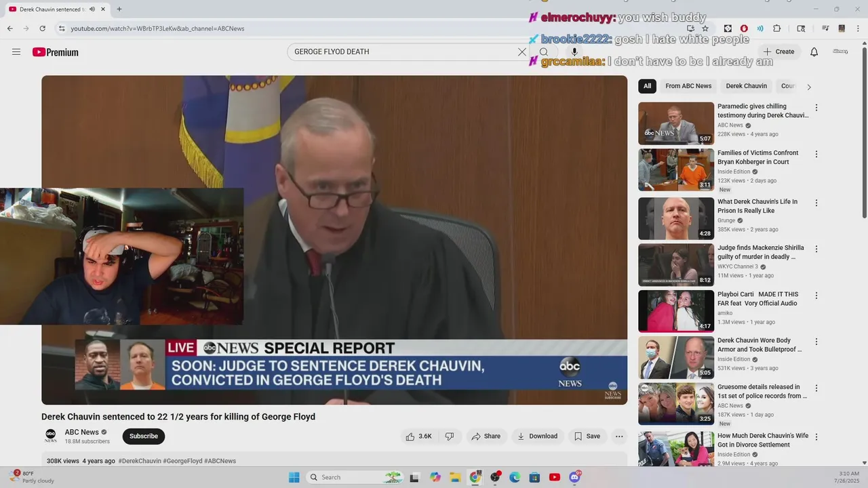Click the browser address bar URL
Viewport: 868px width, 488px height.
[x=157, y=28]
